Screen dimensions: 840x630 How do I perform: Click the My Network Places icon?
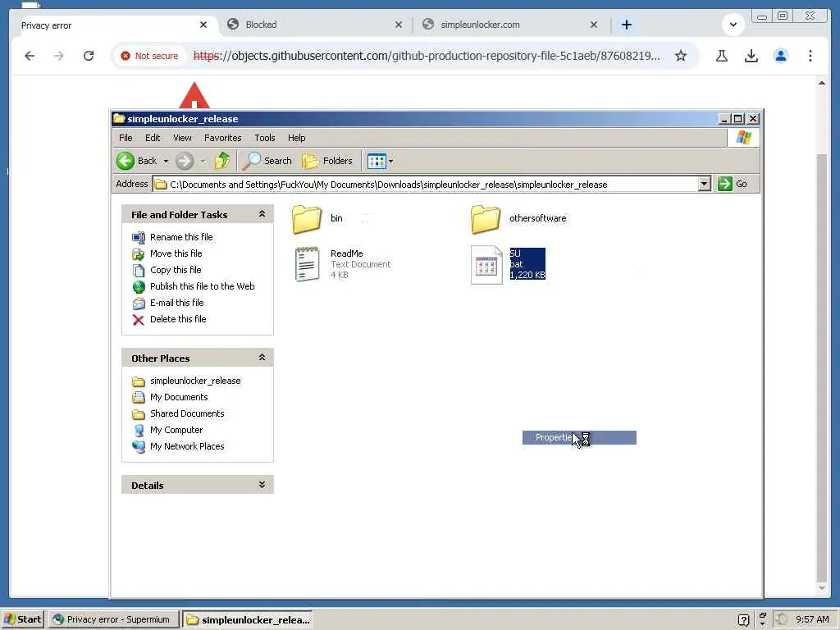point(139,447)
